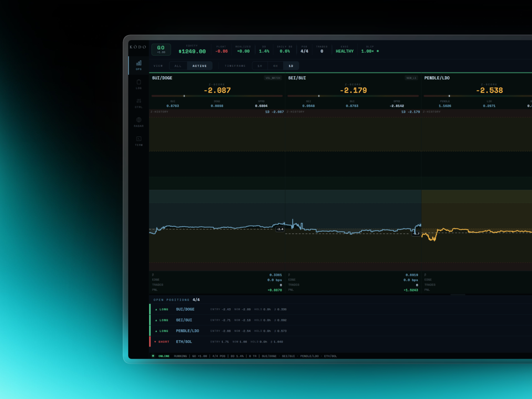Viewport: 532px width, 399px height.
Task: Open the OPS panel in the sidebar
Action: 139,65
